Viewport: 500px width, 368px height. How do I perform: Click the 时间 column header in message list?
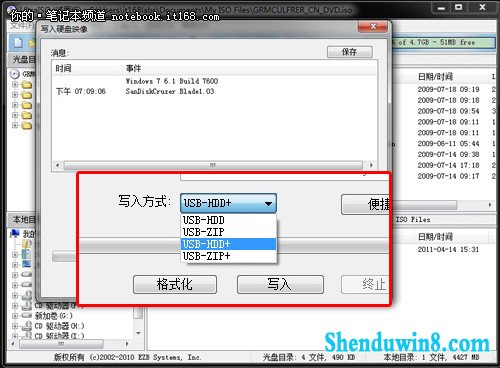point(63,68)
